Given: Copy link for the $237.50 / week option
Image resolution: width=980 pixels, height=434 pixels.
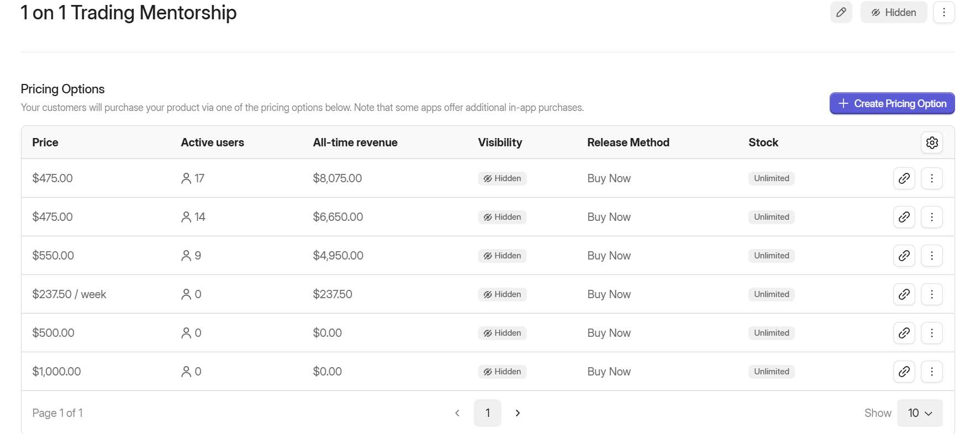Looking at the screenshot, I should [904, 294].
